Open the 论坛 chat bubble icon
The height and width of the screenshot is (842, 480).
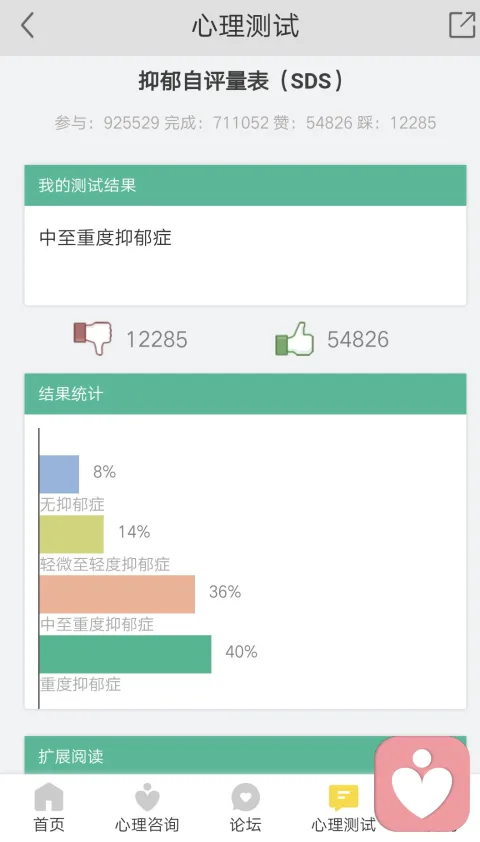(245, 797)
